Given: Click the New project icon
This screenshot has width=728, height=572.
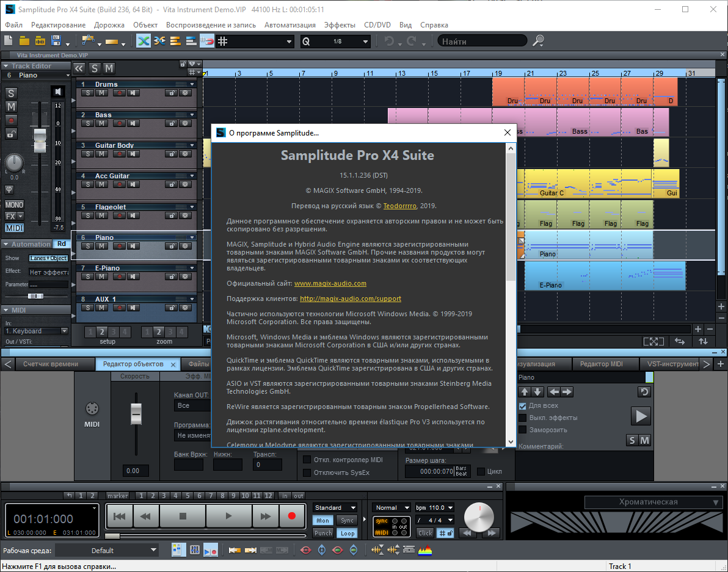Looking at the screenshot, I should tap(9, 41).
